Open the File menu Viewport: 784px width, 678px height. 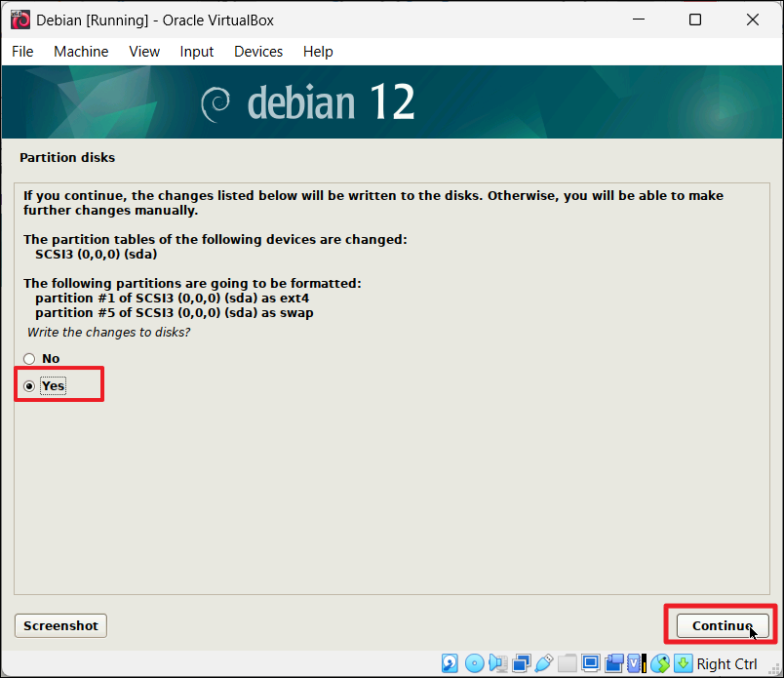(22, 52)
